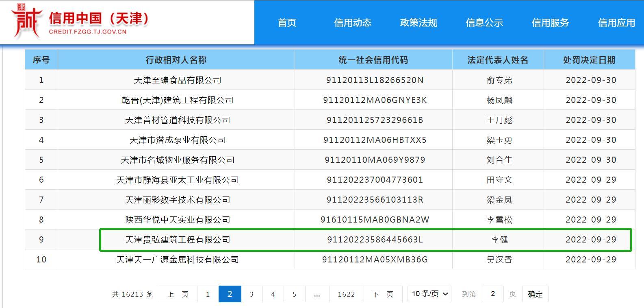Open 天津市名城物业服务有限公司 entry
Image resolution: width=644 pixels, height=308 pixels.
[x=178, y=160]
